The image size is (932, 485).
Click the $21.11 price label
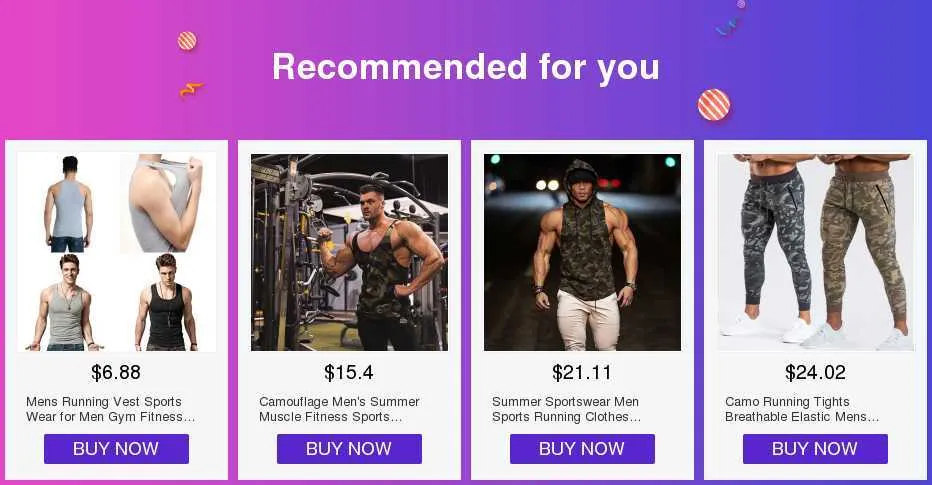click(x=582, y=373)
